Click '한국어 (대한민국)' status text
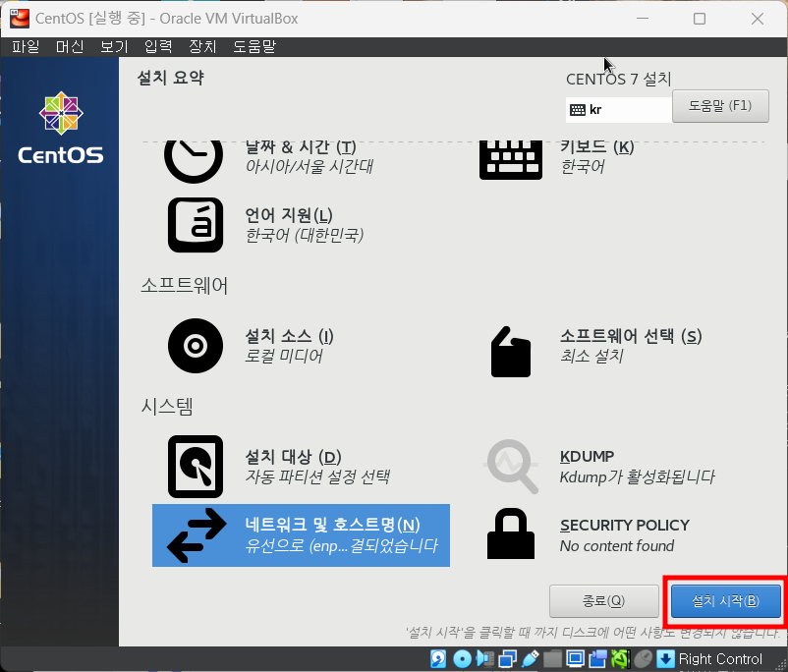This screenshot has height=672, width=788. pyautogui.click(x=304, y=235)
